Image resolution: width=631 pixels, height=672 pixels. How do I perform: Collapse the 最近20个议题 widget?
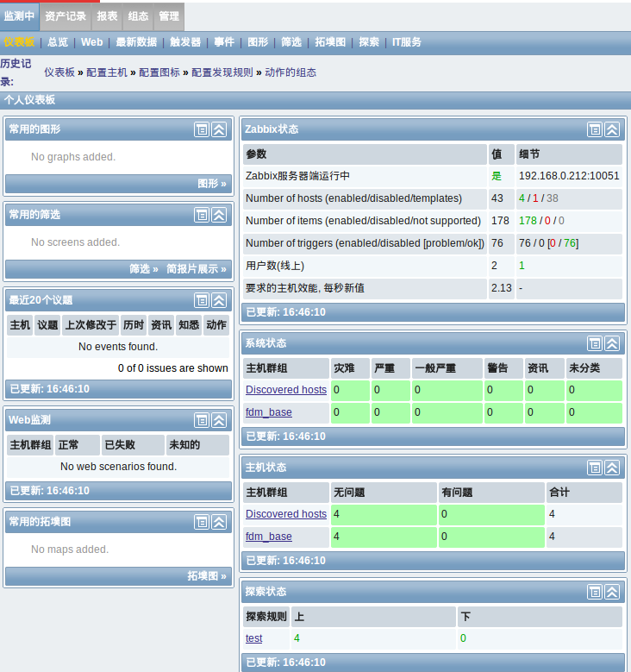pos(219,300)
